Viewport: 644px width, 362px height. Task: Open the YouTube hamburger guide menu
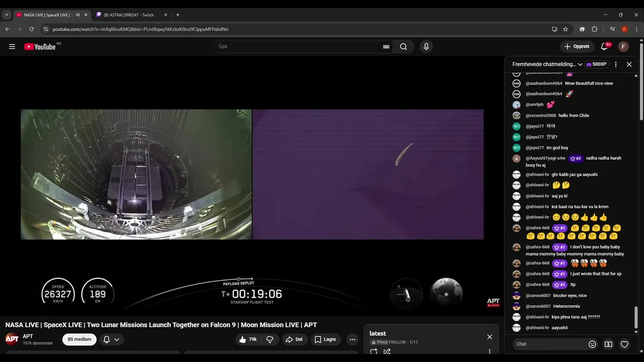click(x=12, y=47)
